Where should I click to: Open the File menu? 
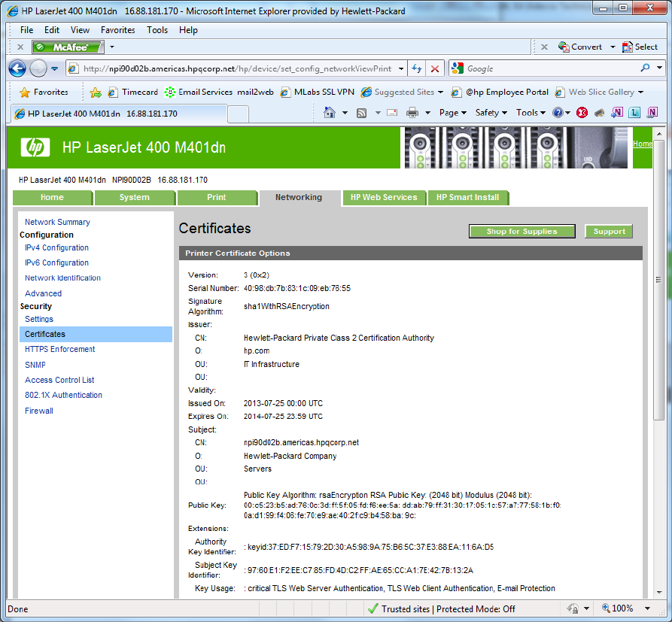26,30
